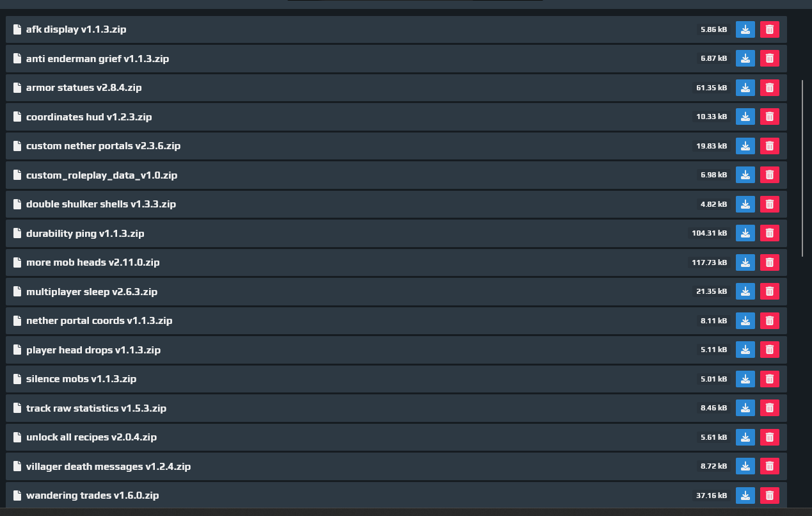This screenshot has height=516, width=812.
Task: Delete custom_roleplay_data_v1.0.zip
Action: (769, 175)
